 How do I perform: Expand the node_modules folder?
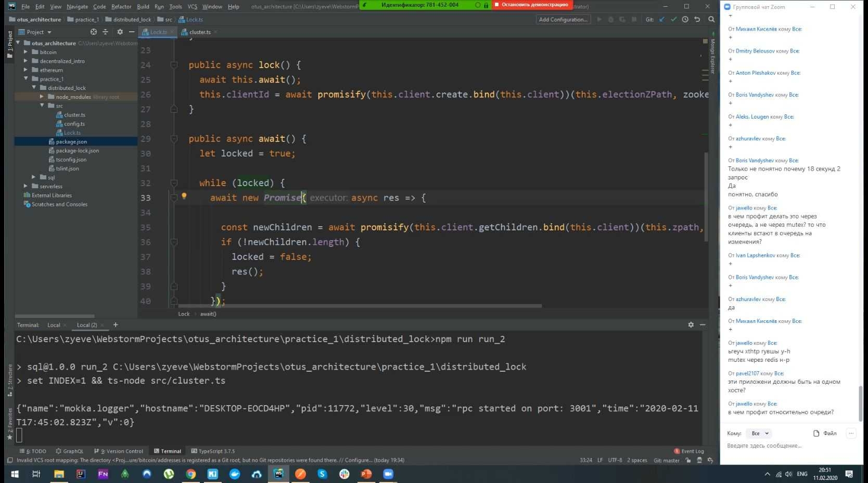[42, 97]
